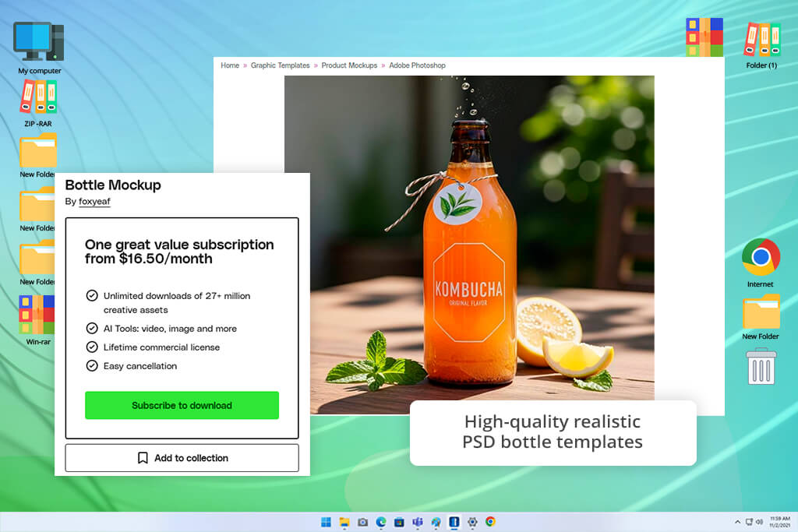Click "Lifetime commercial license" text
The height and width of the screenshot is (532, 798).
click(x=161, y=347)
